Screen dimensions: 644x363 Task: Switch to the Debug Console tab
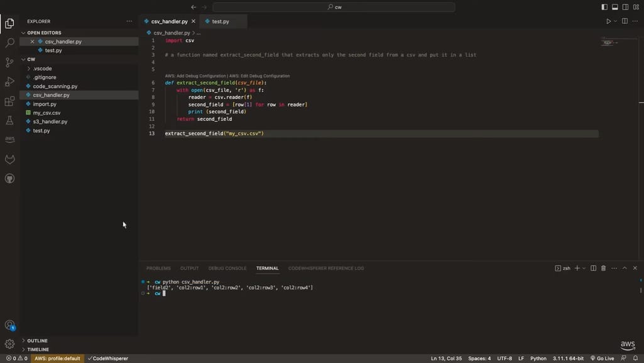point(227,269)
